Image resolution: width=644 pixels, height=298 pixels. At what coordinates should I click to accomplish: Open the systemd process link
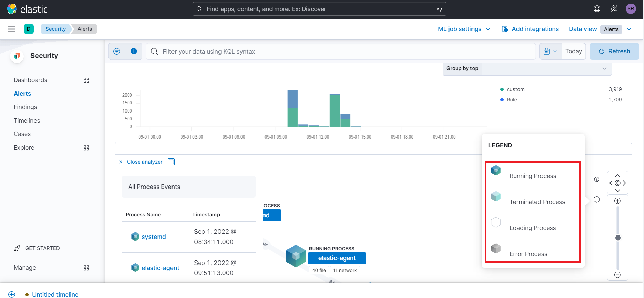tap(154, 237)
